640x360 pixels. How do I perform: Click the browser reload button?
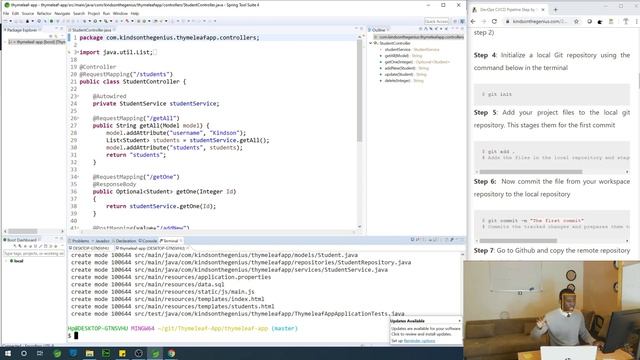(494, 21)
